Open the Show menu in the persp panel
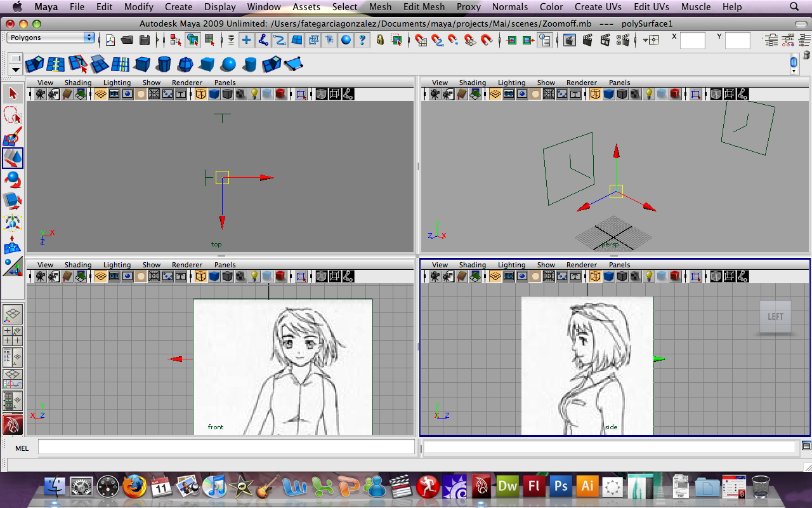The height and width of the screenshot is (508, 812). [546, 83]
